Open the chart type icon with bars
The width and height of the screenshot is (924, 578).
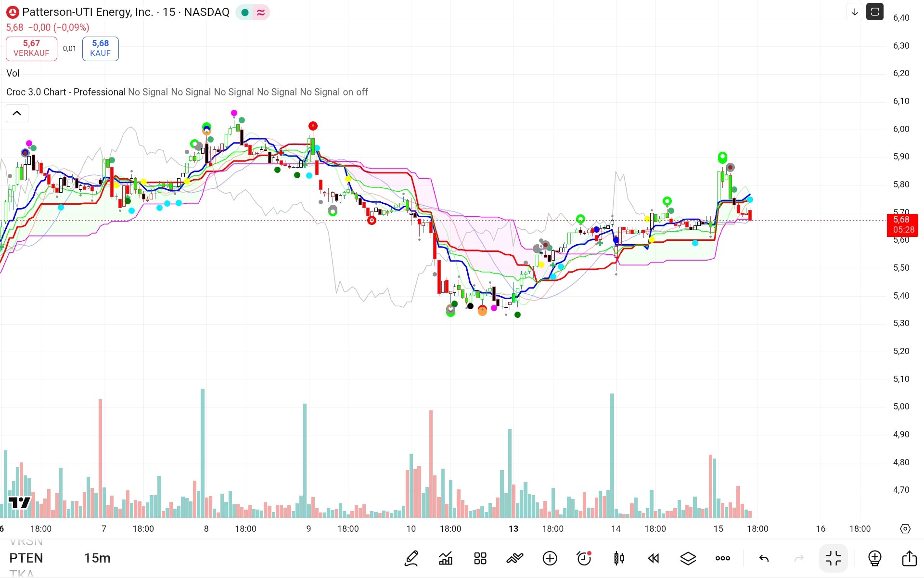[x=446, y=558]
